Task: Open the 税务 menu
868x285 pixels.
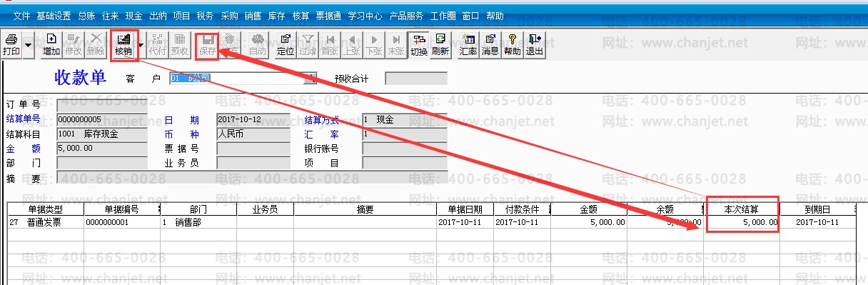Action: pyautogui.click(x=205, y=16)
